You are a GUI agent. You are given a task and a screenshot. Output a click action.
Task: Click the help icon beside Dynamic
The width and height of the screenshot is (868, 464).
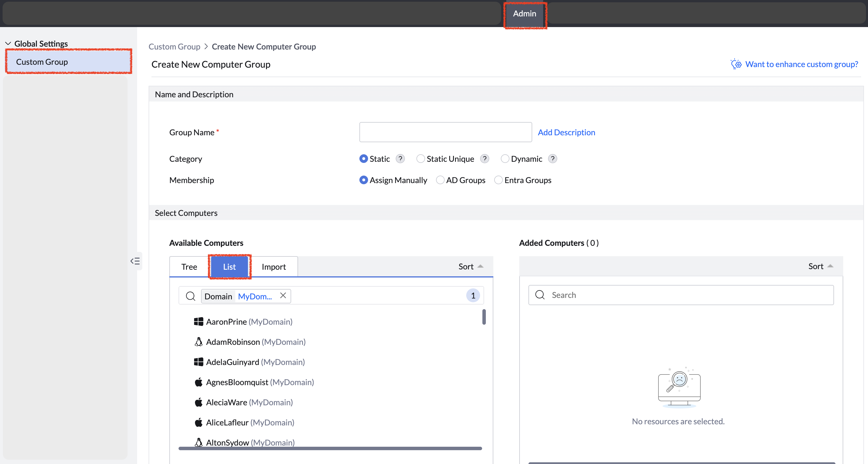(552, 159)
